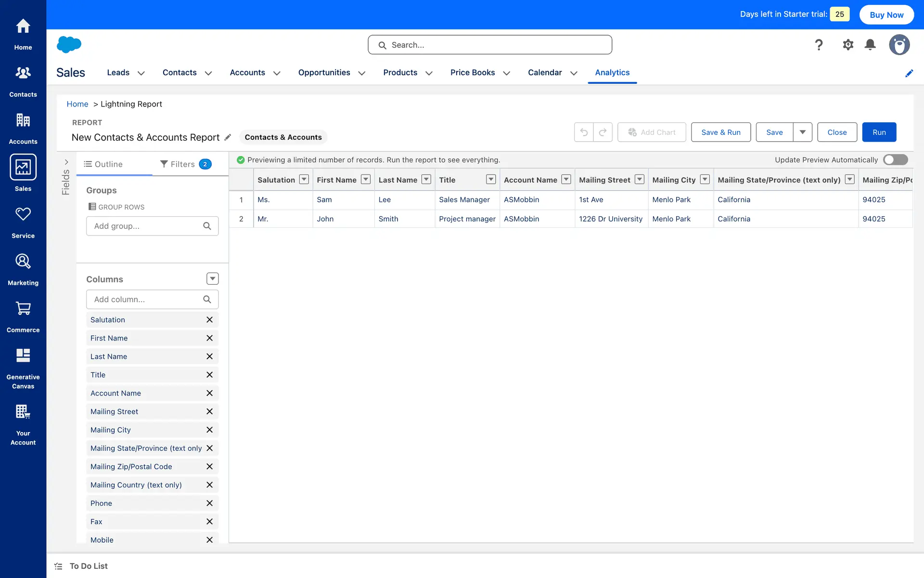This screenshot has height=578, width=924.
Task: Remove the Salutation column
Action: (x=209, y=320)
